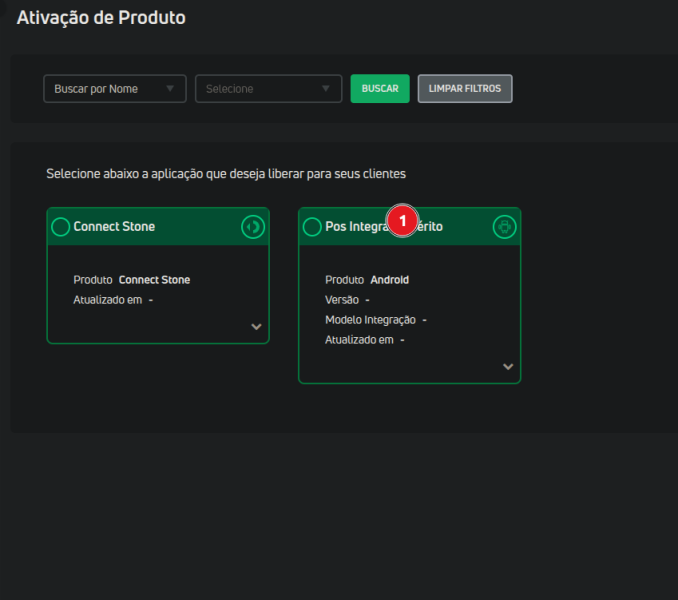Click the Modelo Integração label
The image size is (678, 600).
[x=370, y=320]
